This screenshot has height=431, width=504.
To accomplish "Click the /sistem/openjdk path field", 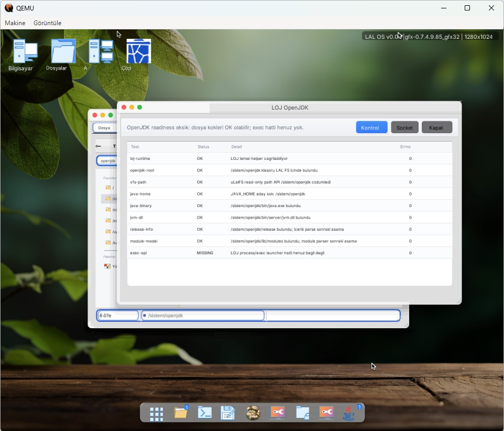I will pos(203,316).
